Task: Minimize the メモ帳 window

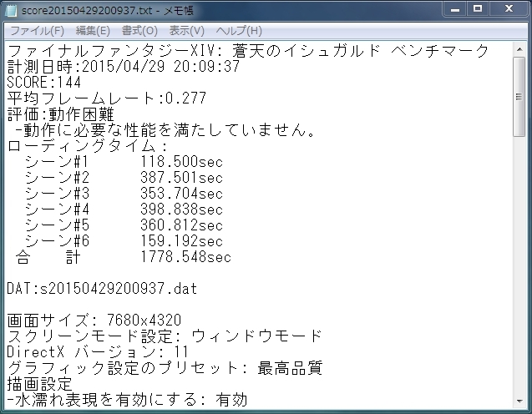Action: click(455, 9)
